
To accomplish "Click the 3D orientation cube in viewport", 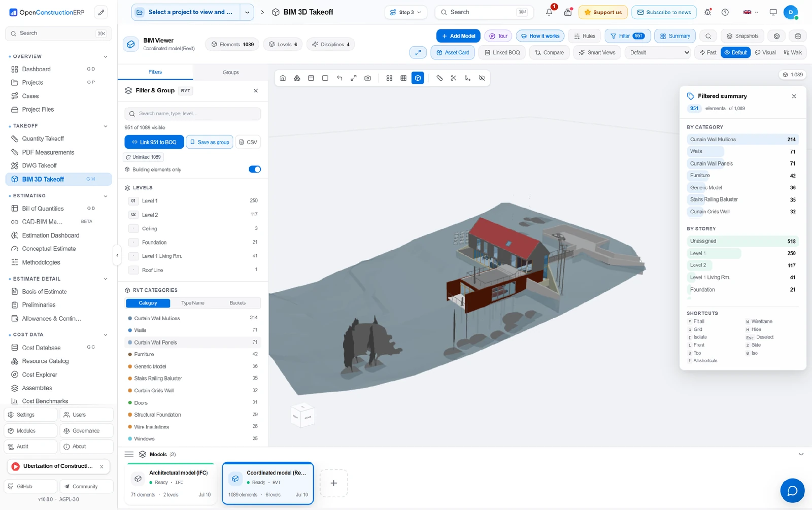I will pos(302,416).
